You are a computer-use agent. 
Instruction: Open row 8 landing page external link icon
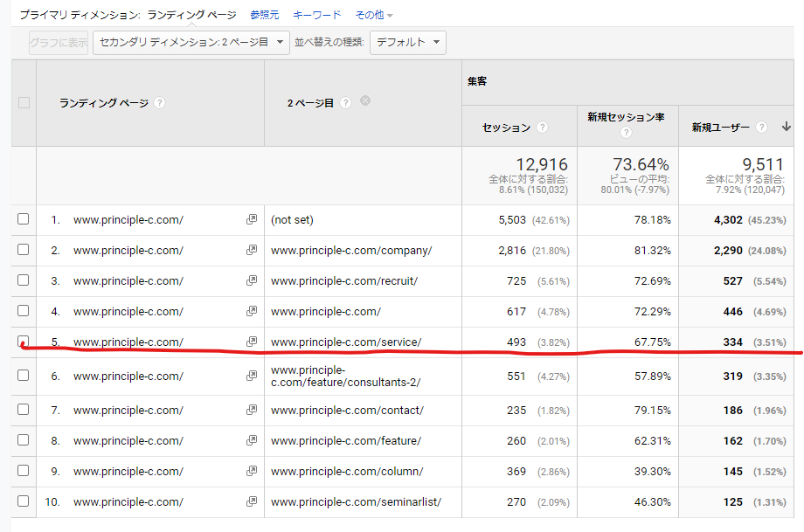tap(252, 440)
